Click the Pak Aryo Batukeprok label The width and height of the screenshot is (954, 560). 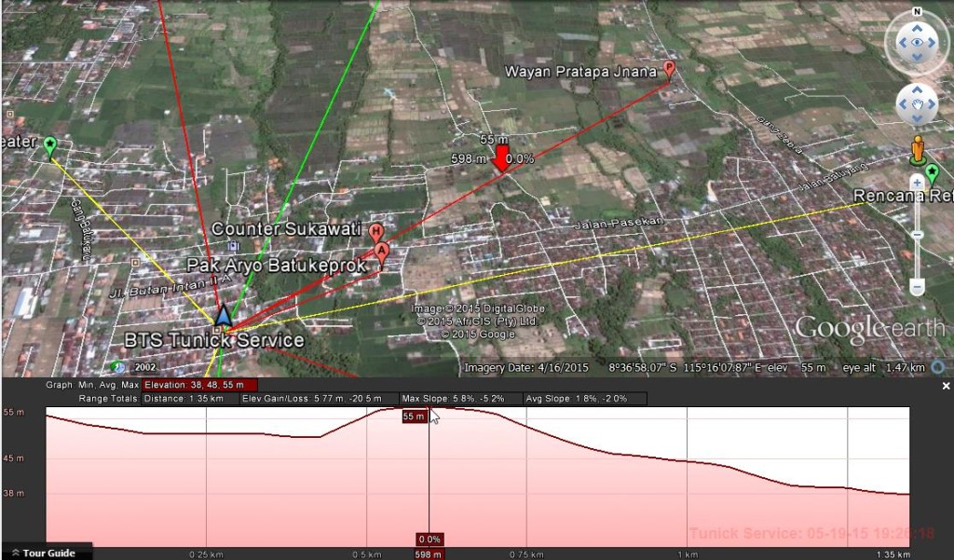tap(277, 266)
